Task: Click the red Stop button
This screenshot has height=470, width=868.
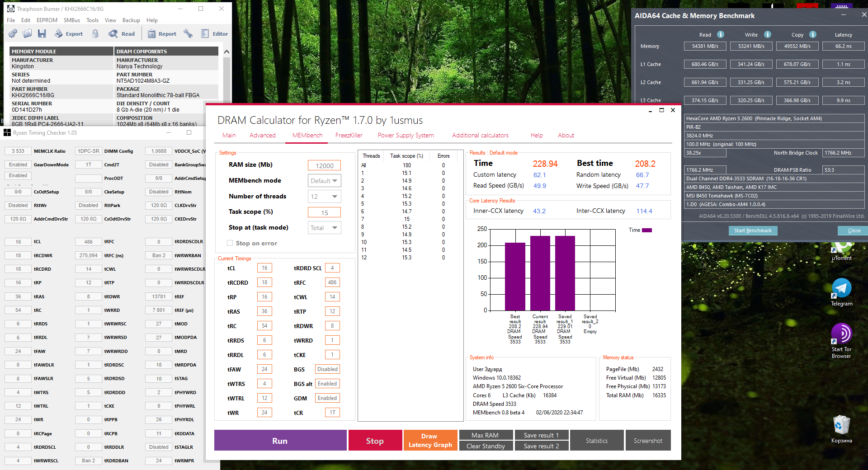Action: click(375, 441)
